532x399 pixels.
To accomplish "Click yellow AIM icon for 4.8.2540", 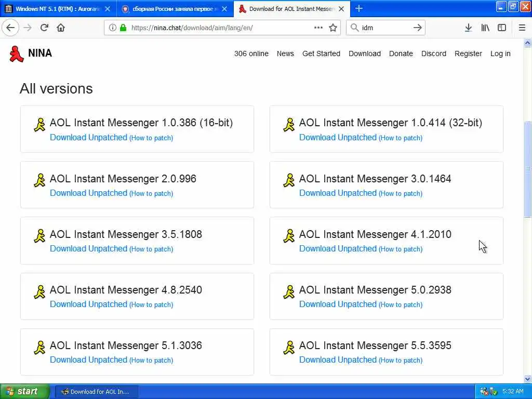I will point(39,292).
